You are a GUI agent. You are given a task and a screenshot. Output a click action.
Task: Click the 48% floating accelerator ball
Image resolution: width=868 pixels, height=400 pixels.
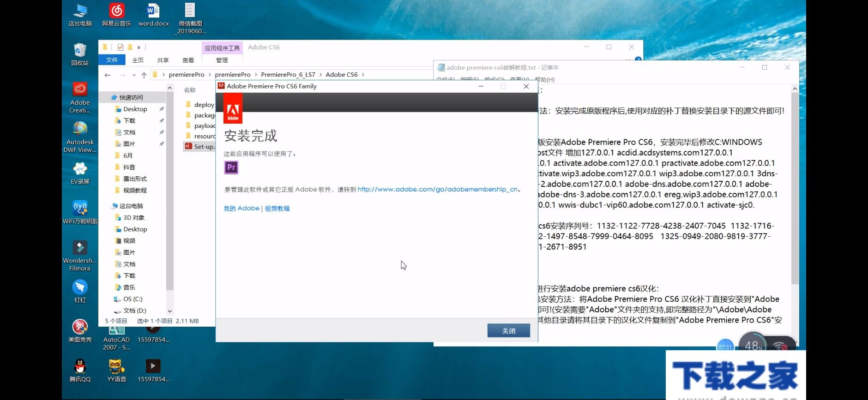point(753,345)
